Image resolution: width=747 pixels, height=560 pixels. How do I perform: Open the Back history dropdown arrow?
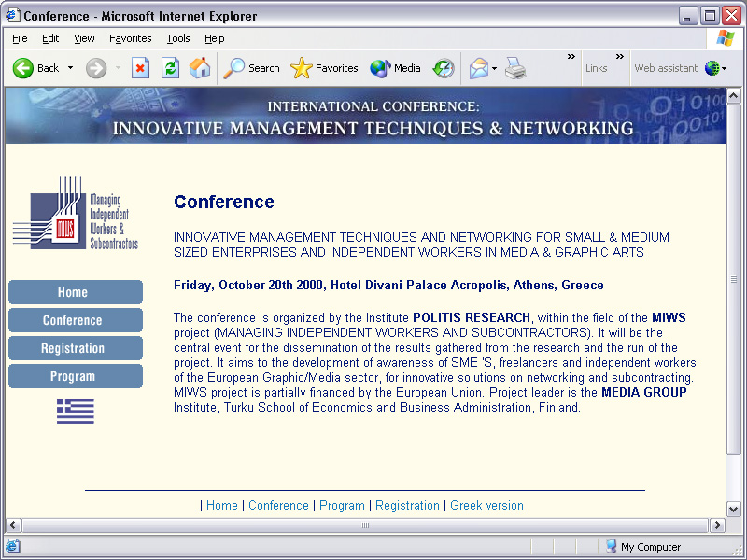coord(71,68)
